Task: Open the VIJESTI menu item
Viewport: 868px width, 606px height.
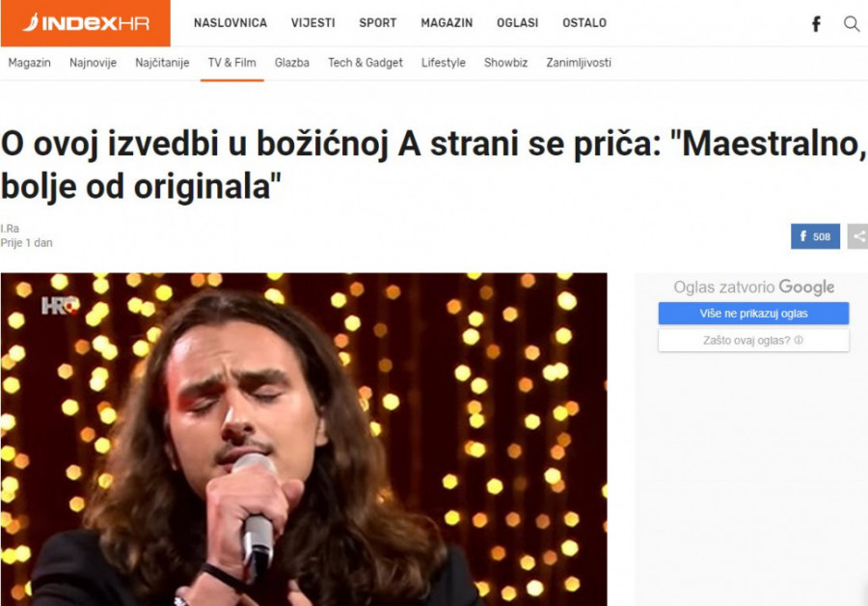Action: pos(313,23)
